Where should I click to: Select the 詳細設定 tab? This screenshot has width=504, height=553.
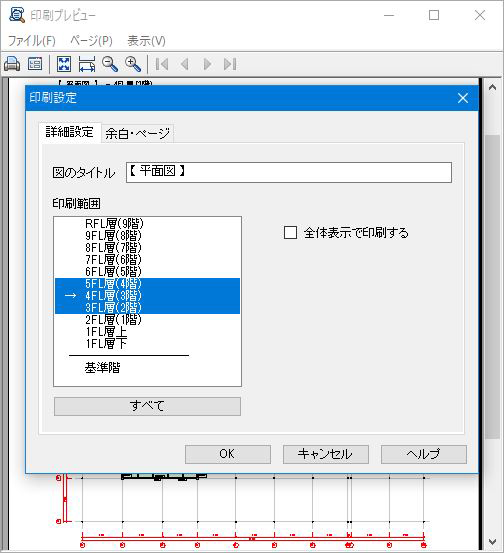[69, 132]
